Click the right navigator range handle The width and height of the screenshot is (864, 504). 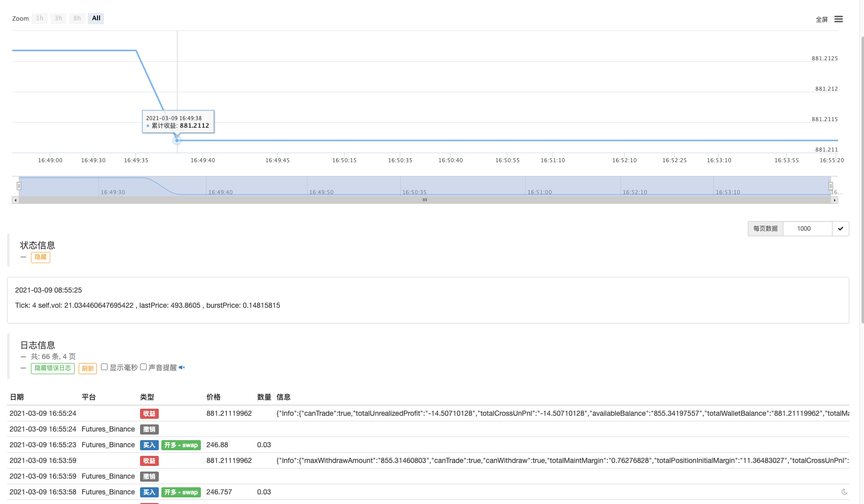pyautogui.click(x=831, y=186)
